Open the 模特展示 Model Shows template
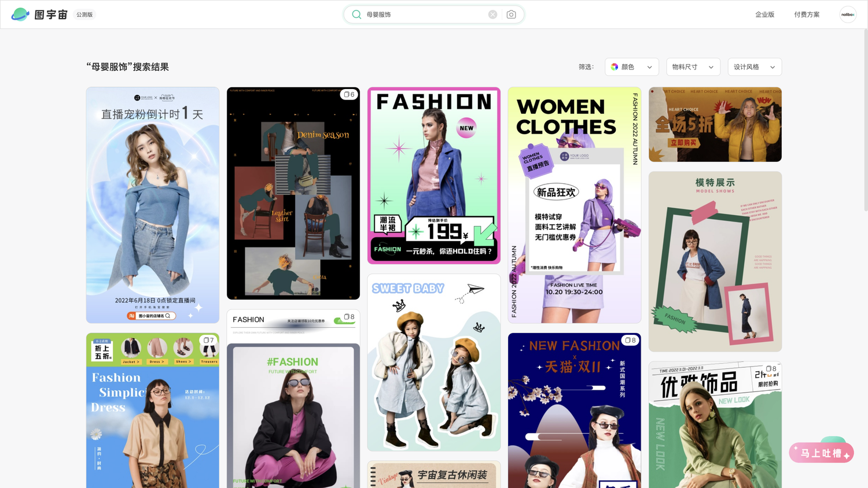Image resolution: width=868 pixels, height=488 pixels. [x=715, y=261]
